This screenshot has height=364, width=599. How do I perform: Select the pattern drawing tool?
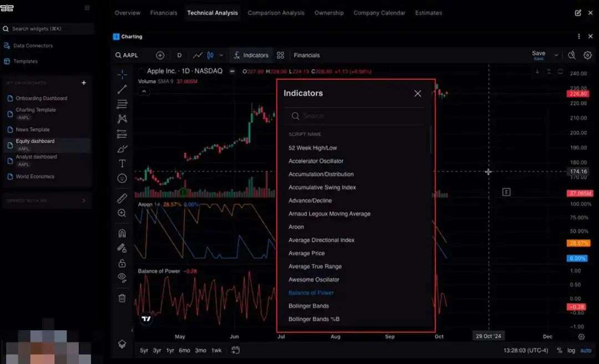(122, 119)
